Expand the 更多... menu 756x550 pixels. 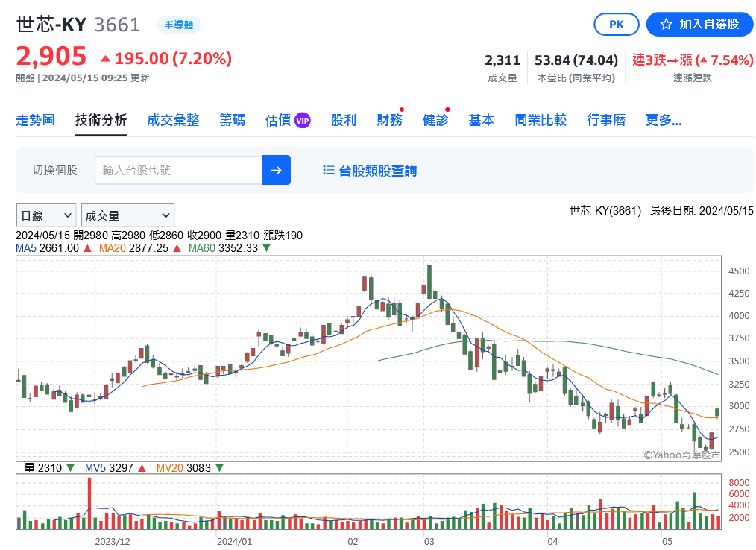pyautogui.click(x=664, y=120)
